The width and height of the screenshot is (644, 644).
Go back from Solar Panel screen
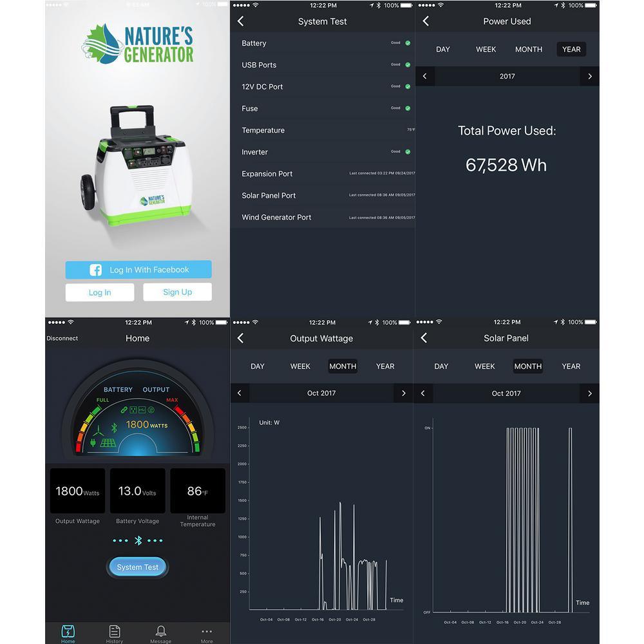pos(424,338)
